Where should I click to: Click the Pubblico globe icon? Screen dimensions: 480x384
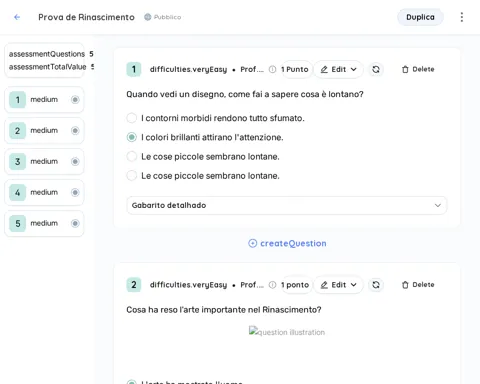(x=148, y=17)
